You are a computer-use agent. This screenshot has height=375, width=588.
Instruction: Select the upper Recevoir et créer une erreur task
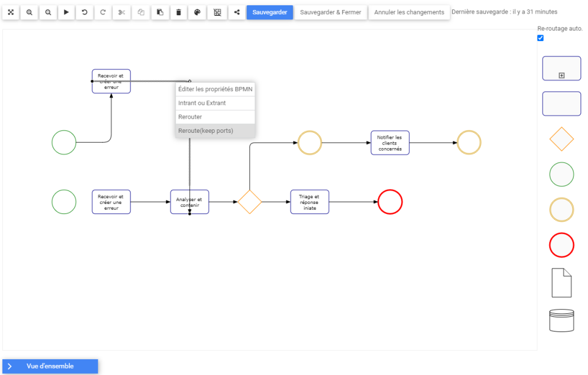coord(111,81)
